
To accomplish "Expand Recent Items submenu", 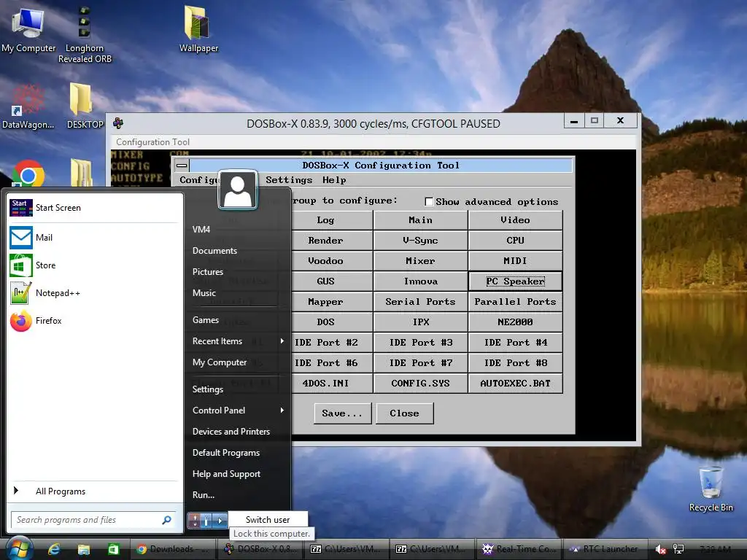I will tap(282, 341).
